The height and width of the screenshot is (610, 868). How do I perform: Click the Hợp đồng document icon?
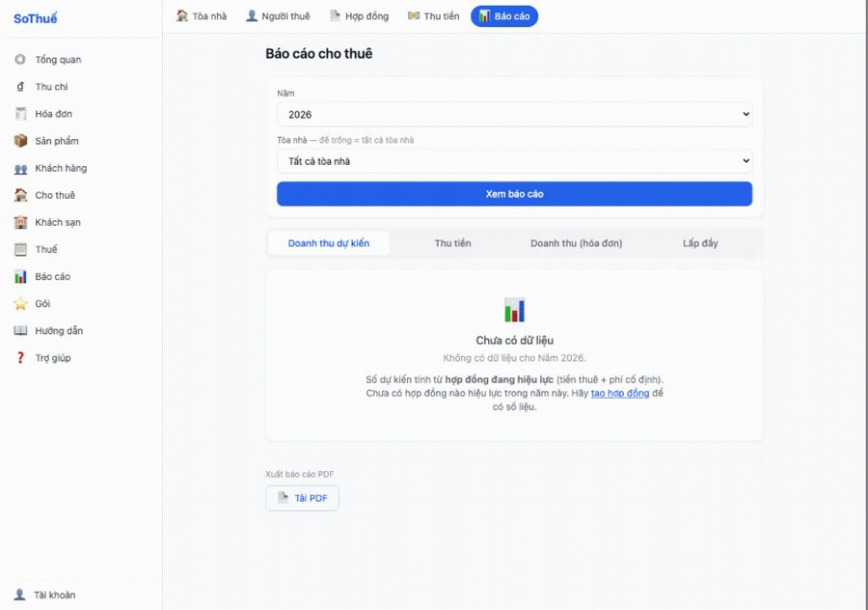[335, 15]
